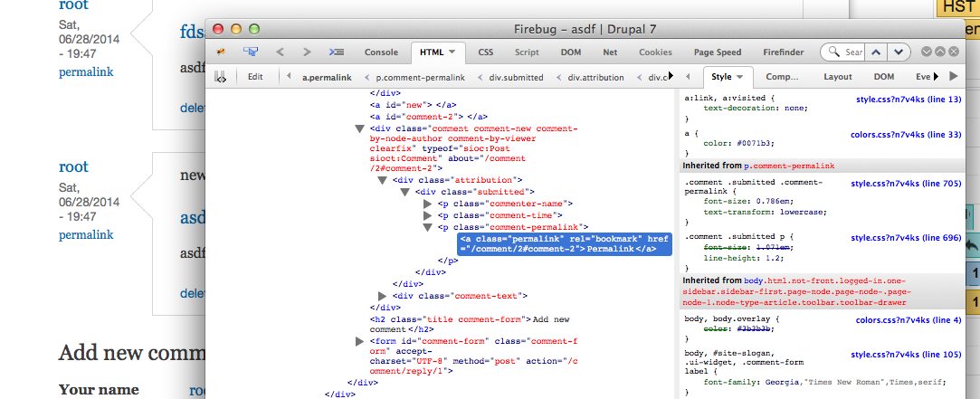Click first comment's permalink on Drupal page

tap(86, 71)
